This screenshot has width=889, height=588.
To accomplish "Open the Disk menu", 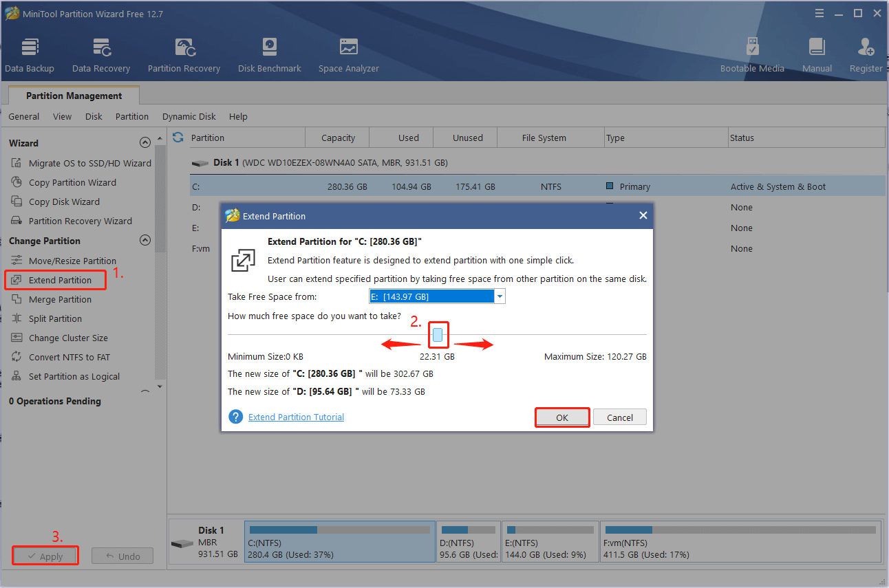I will pyautogui.click(x=94, y=116).
